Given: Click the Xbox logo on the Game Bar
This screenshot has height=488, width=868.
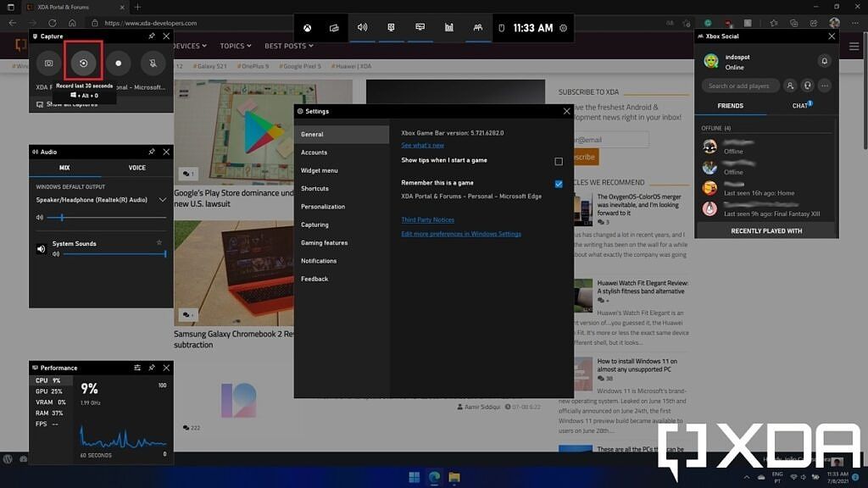Looking at the screenshot, I should pyautogui.click(x=307, y=27).
